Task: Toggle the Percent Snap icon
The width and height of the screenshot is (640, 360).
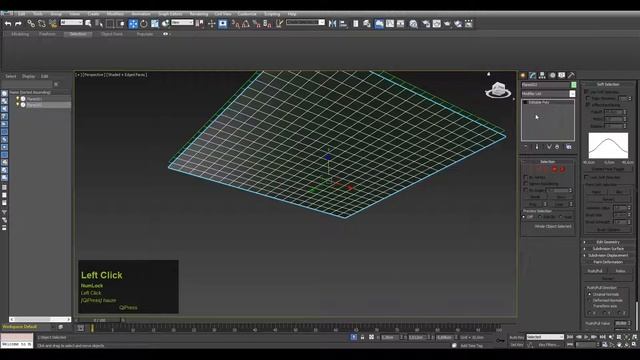Action: click(256, 24)
